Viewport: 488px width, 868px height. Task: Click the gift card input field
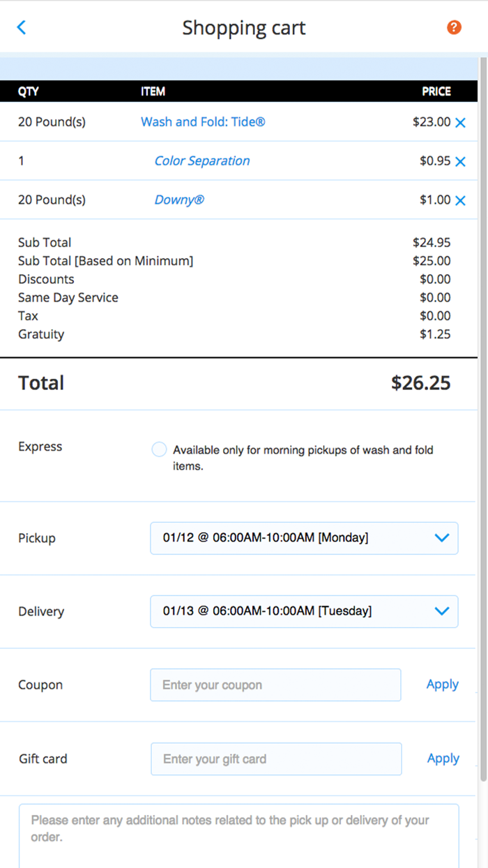[276, 759]
